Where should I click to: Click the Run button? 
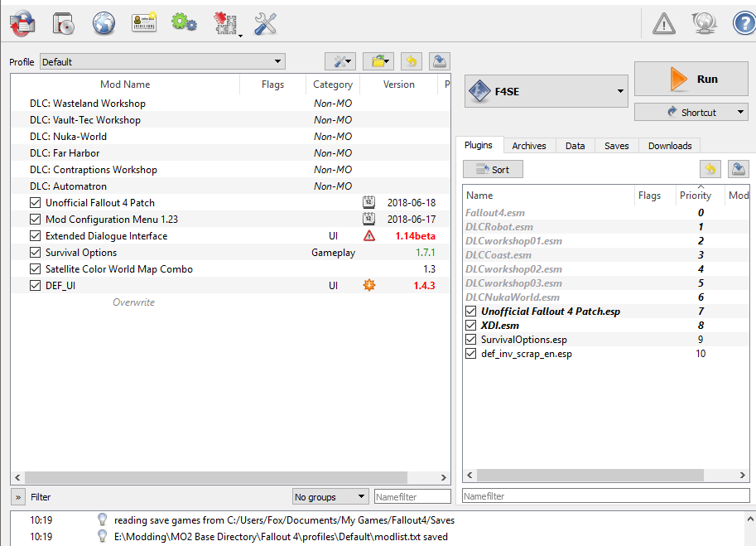[x=691, y=79]
